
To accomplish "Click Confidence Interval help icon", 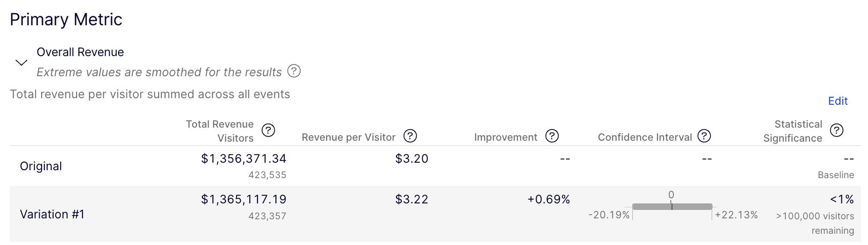I will [704, 136].
